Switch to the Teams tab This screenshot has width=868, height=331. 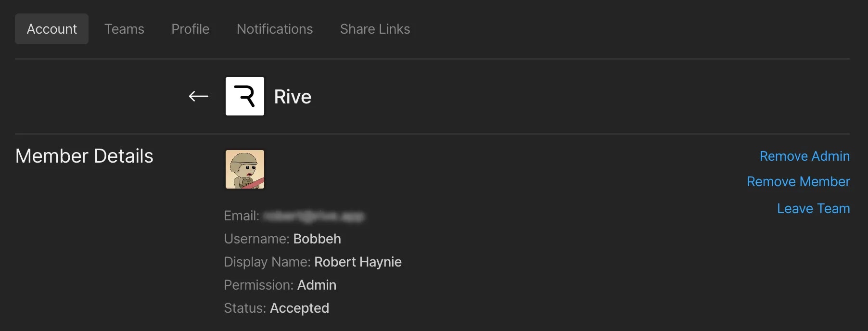pos(124,29)
